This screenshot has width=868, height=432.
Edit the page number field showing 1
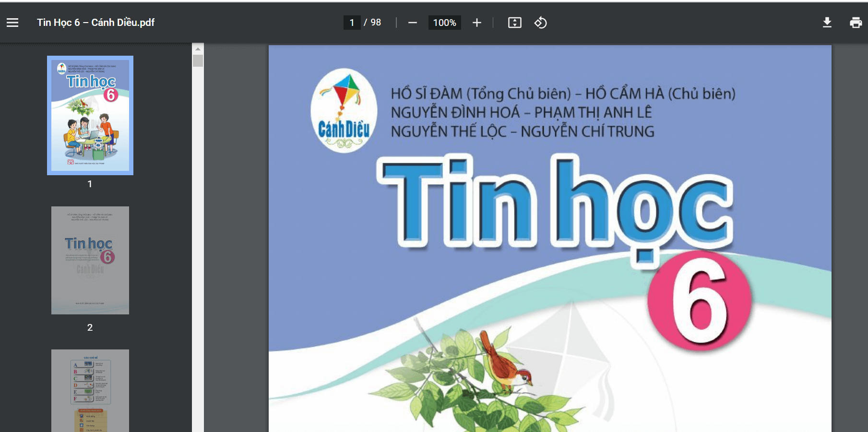pyautogui.click(x=352, y=23)
